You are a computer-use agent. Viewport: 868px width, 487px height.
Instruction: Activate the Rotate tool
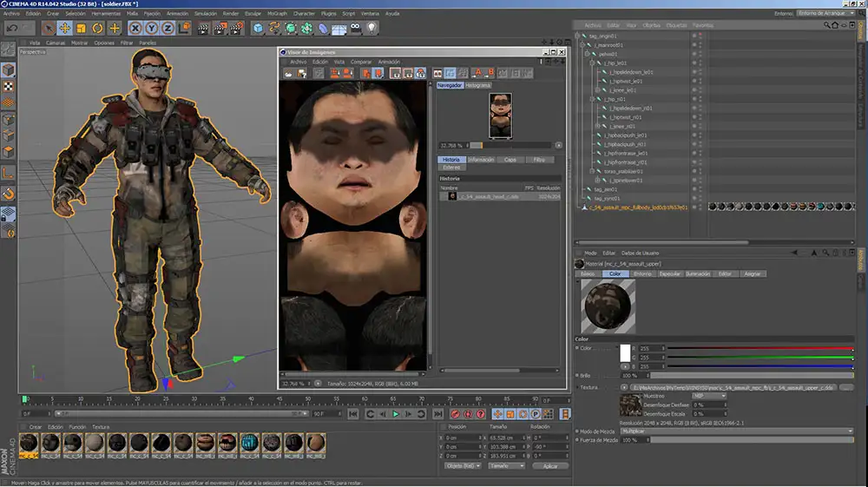[97, 28]
